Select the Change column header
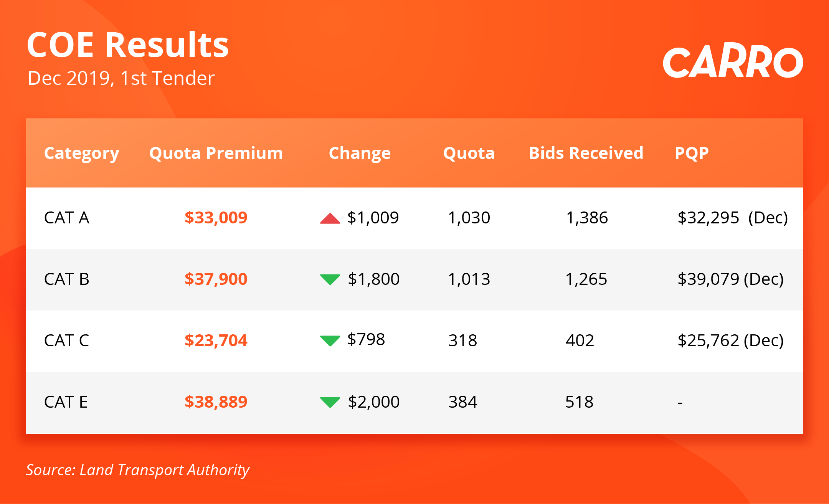The height and width of the screenshot is (504, 829). pos(360,154)
